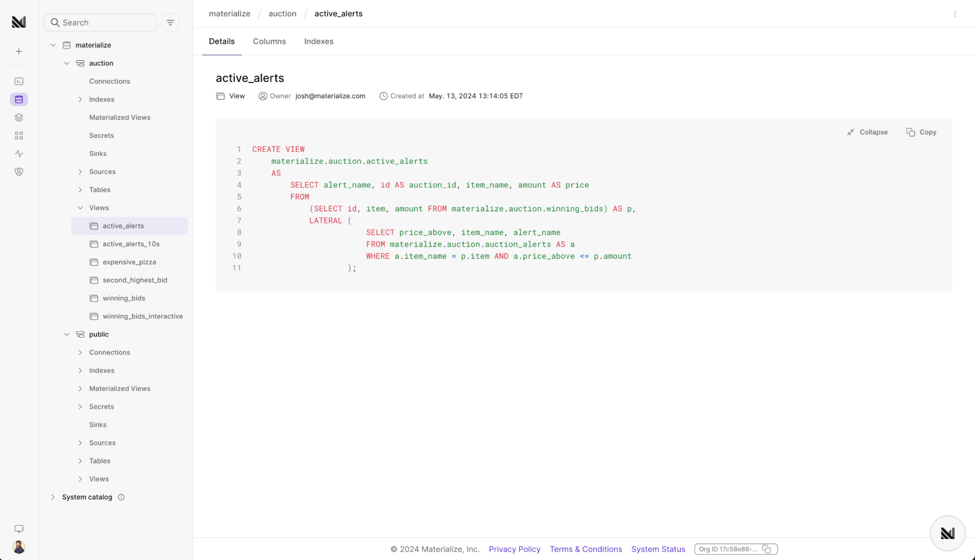Open Sinks under auction

[x=98, y=154]
